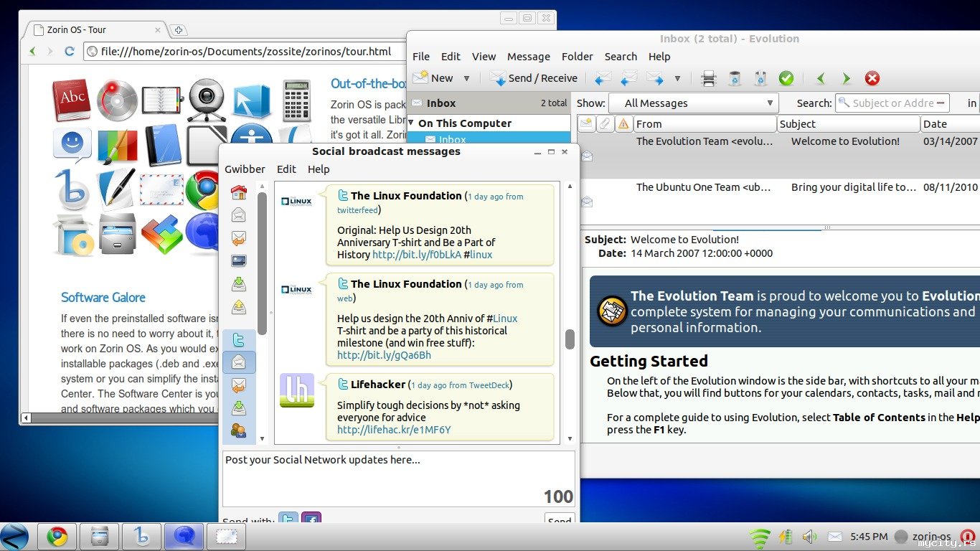Screen dimensions: 980x551
Task: Sort messages by the From column header
Action: point(705,124)
